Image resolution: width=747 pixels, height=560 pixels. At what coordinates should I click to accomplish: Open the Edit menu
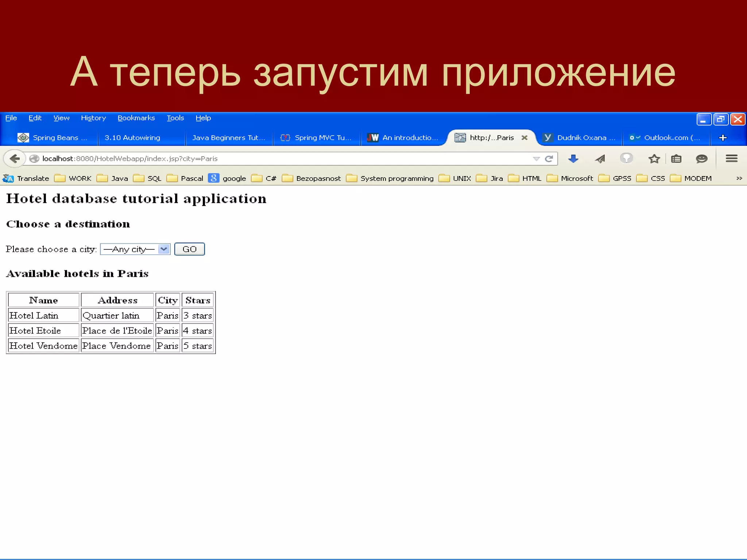(x=35, y=118)
